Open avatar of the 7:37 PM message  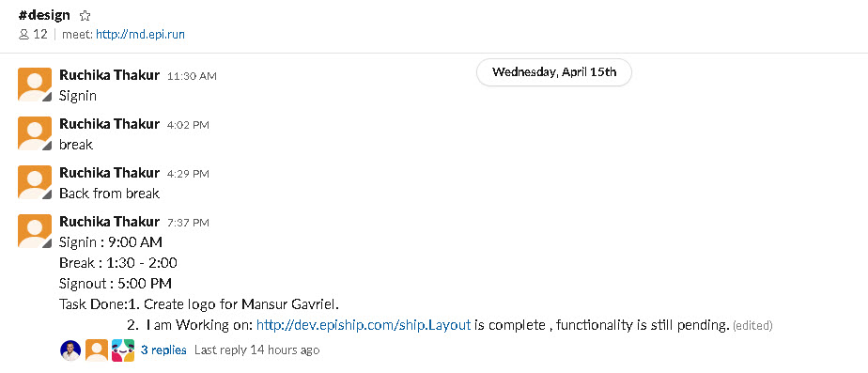pos(35,231)
